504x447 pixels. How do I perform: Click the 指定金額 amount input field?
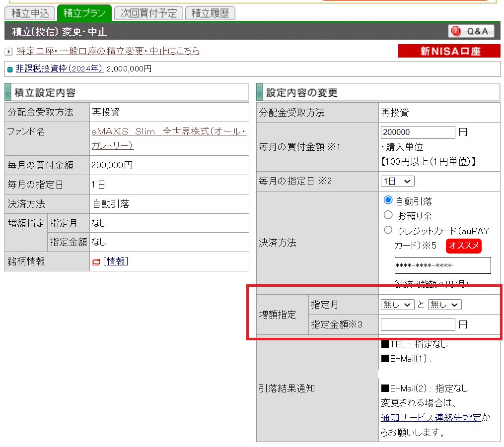(418, 324)
